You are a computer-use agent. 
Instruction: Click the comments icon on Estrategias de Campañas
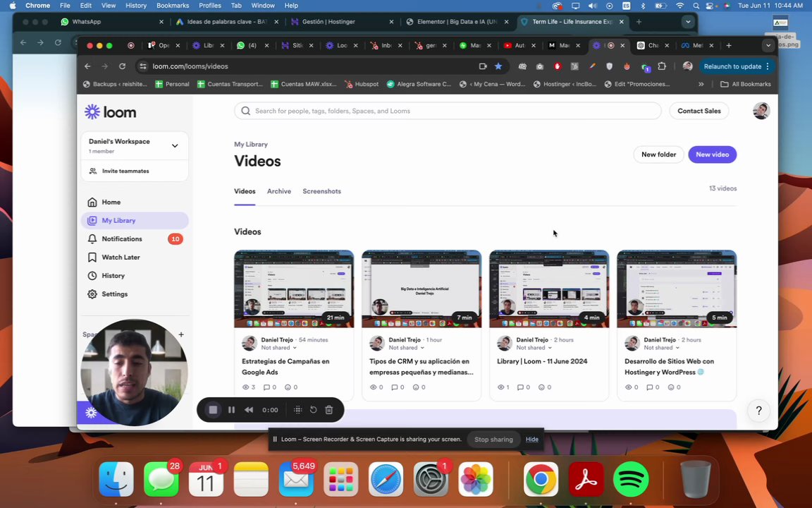(x=266, y=387)
